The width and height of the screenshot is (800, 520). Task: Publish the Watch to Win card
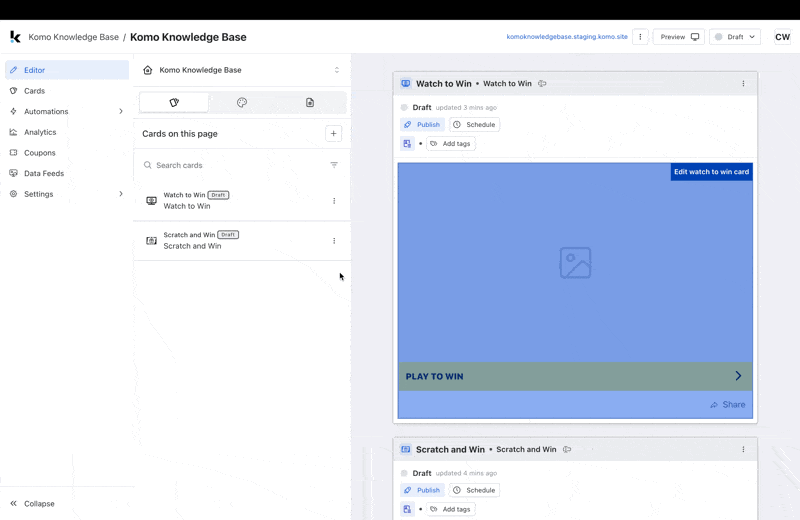click(x=422, y=125)
